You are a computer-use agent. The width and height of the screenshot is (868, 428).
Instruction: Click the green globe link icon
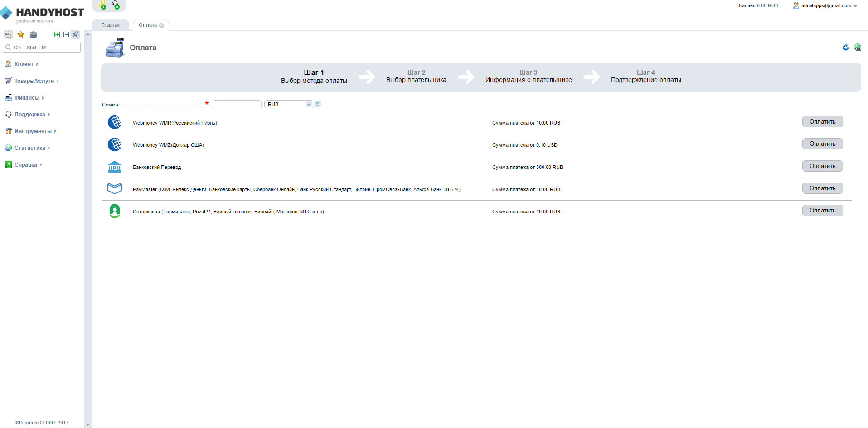tap(858, 47)
